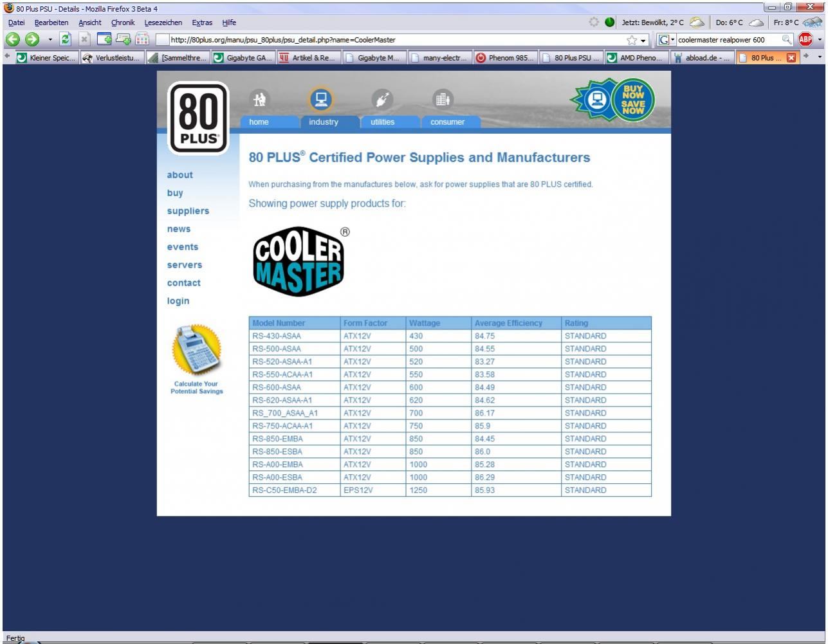The width and height of the screenshot is (828, 644).
Task: Click the stop loading icon
Action: pos(84,40)
